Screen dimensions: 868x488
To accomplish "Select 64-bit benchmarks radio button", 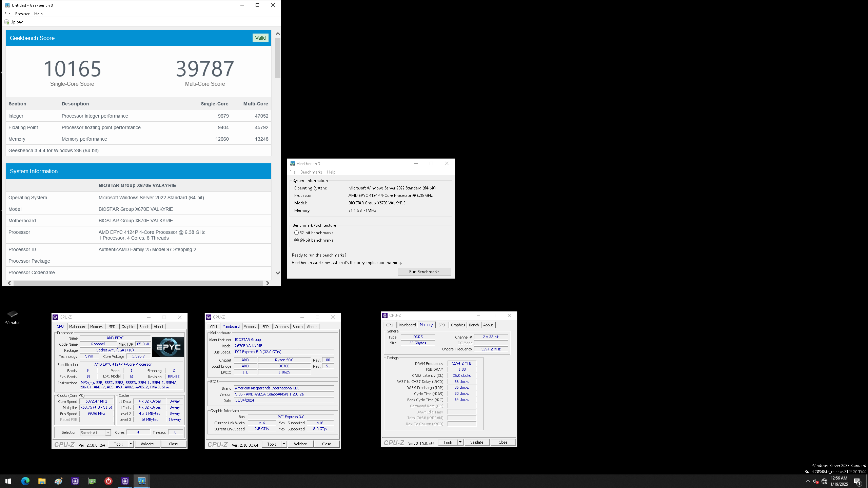I will pyautogui.click(x=297, y=240).
